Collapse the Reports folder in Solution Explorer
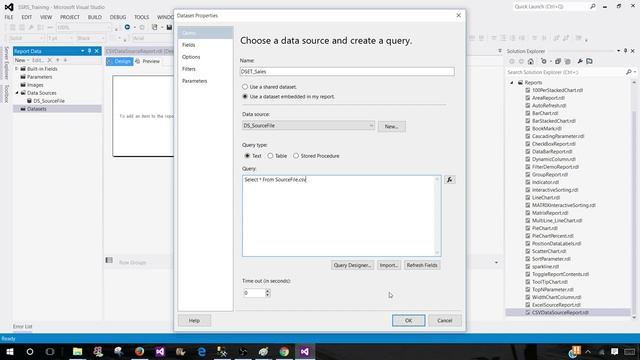 coord(512,82)
